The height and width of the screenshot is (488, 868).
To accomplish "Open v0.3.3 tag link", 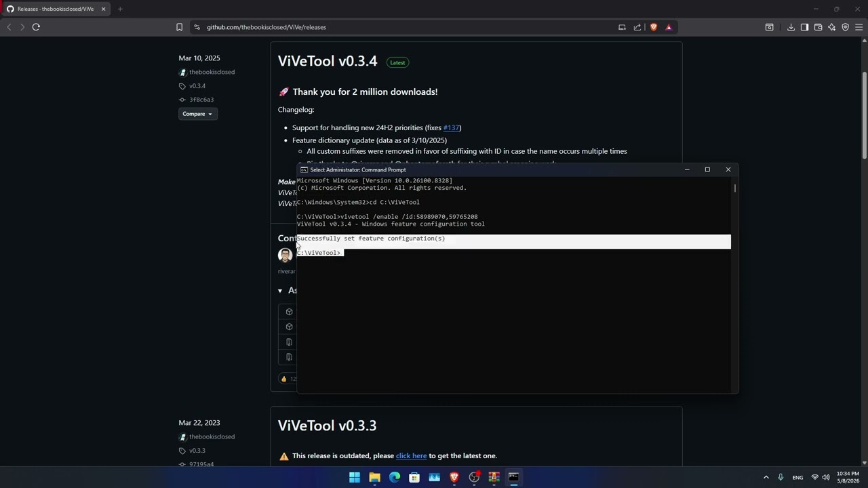I will (197, 451).
